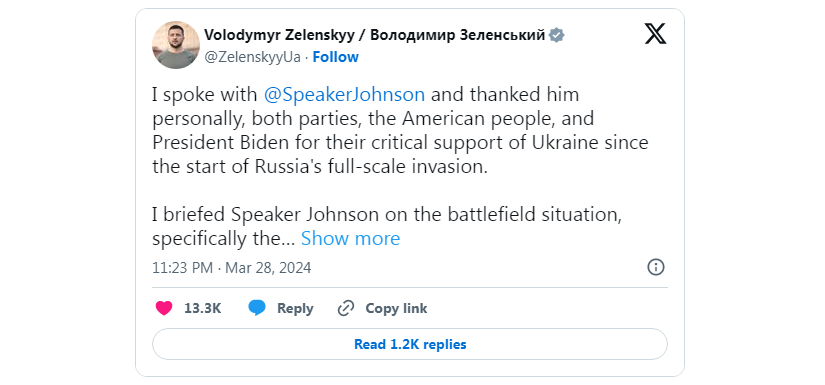Select the Reply label

tap(295, 308)
